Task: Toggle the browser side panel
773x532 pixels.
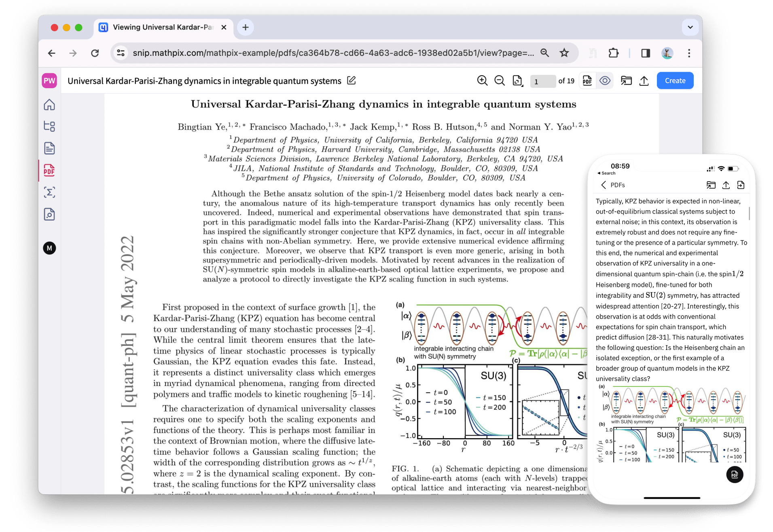Action: (x=646, y=53)
